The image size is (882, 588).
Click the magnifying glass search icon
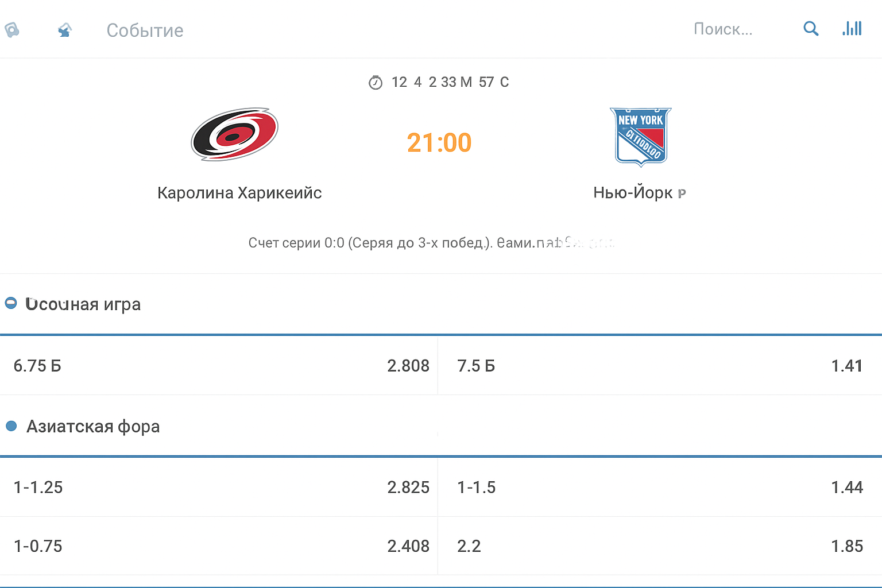810,29
